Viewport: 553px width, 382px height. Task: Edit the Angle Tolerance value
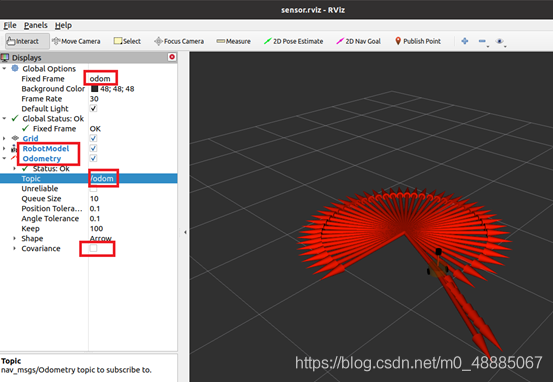pyautogui.click(x=95, y=218)
